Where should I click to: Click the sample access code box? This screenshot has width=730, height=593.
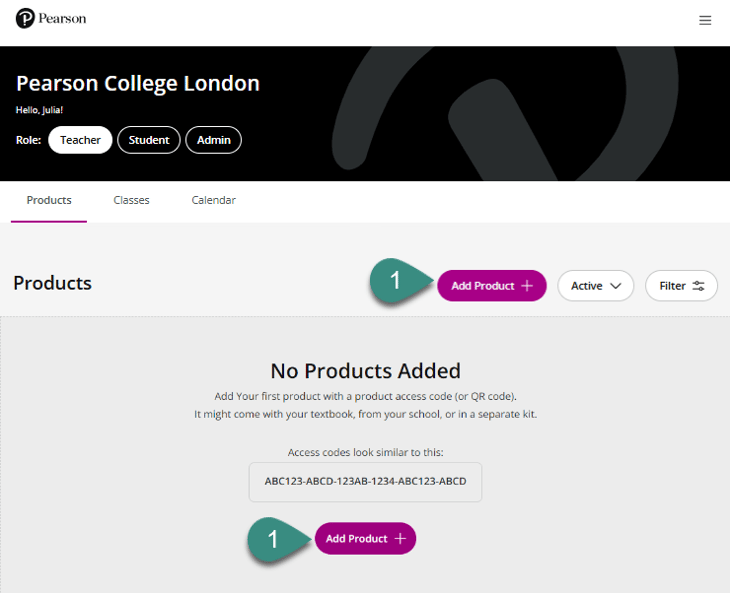(365, 481)
